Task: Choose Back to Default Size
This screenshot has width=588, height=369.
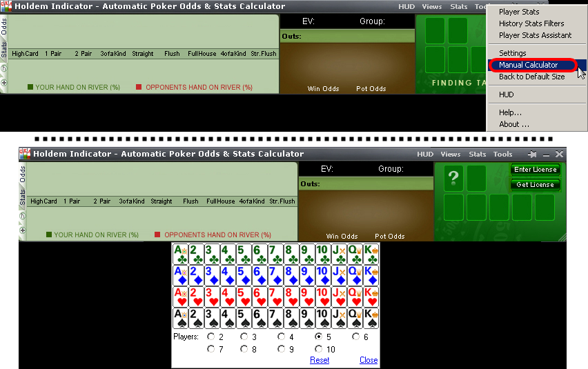Action: pos(531,77)
